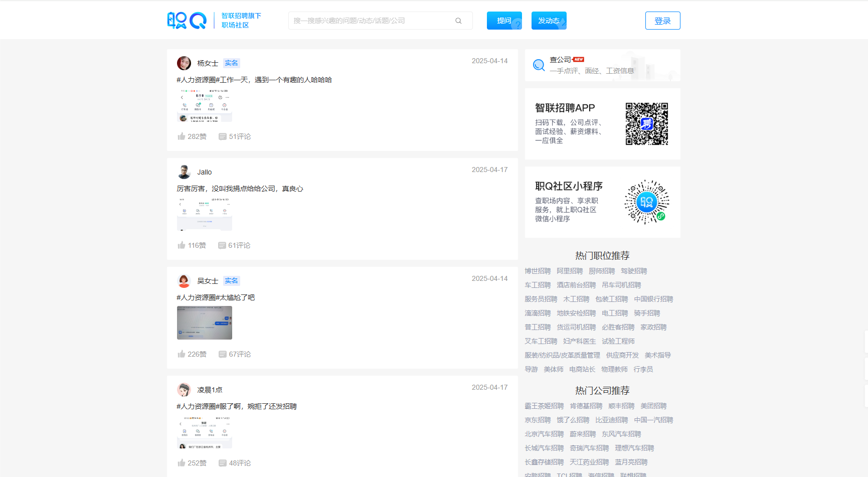868x477 pixels.
Task: Click Jallo's profile avatar
Action: [x=184, y=172]
